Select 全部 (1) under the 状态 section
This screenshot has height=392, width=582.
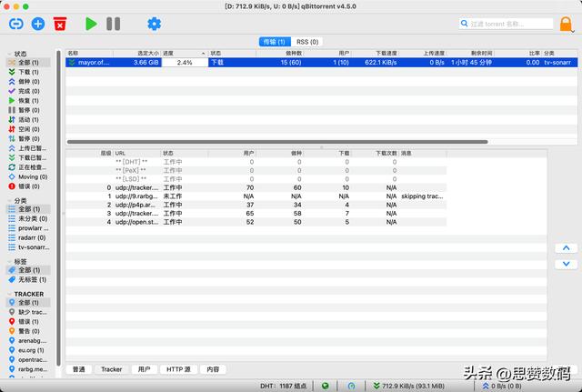point(28,63)
